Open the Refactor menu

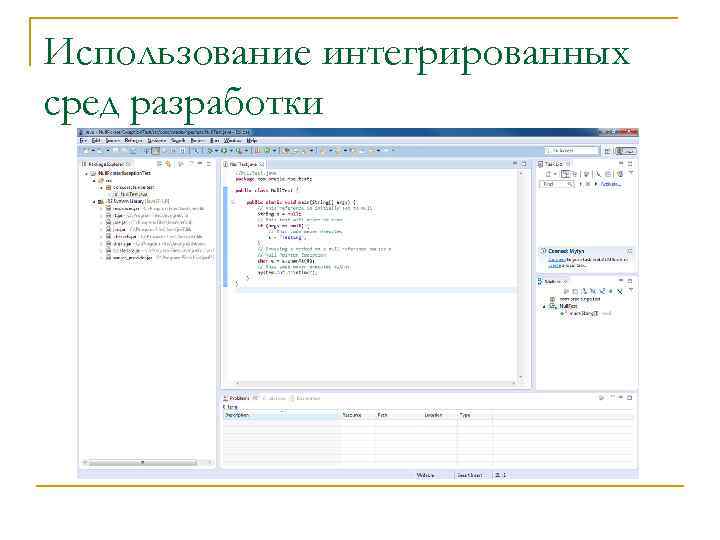pyautogui.click(x=133, y=141)
